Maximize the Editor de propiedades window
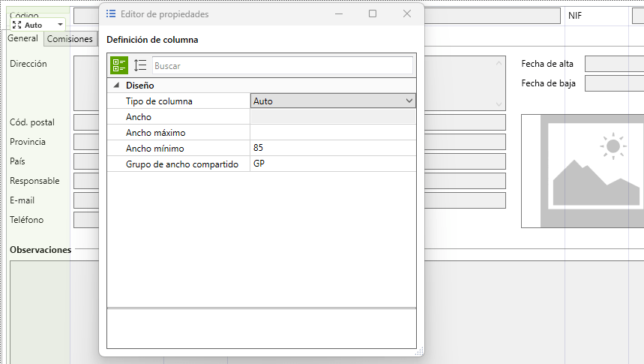644x364 pixels. coord(373,14)
